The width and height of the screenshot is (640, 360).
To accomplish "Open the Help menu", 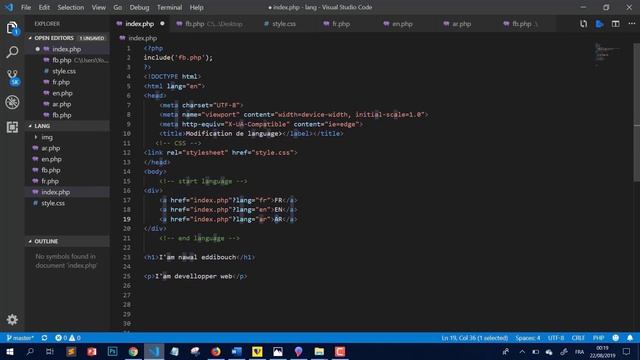I will (196, 7).
